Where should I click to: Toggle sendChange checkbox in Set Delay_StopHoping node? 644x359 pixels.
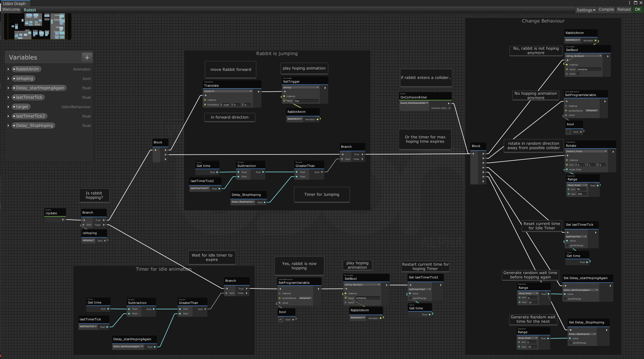point(570,343)
